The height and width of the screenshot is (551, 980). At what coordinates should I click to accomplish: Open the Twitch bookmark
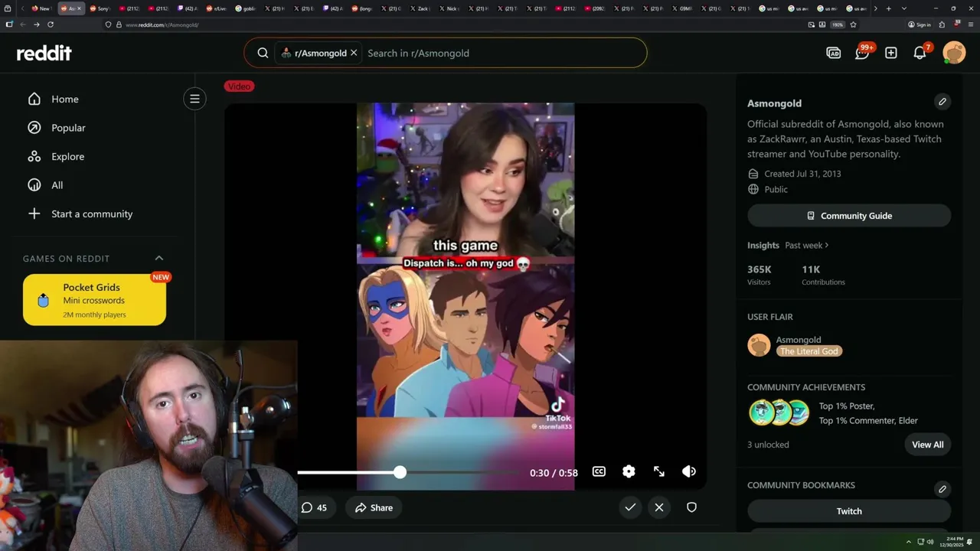(x=849, y=511)
